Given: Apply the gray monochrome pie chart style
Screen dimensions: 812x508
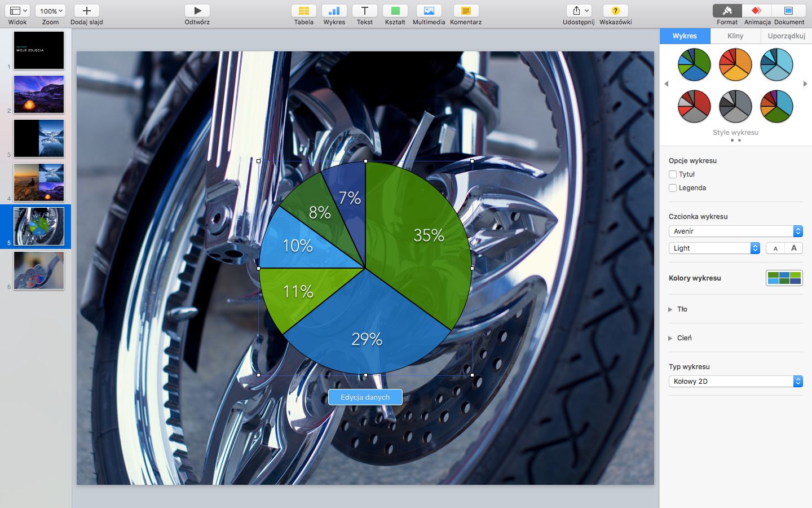Looking at the screenshot, I should tap(735, 106).
